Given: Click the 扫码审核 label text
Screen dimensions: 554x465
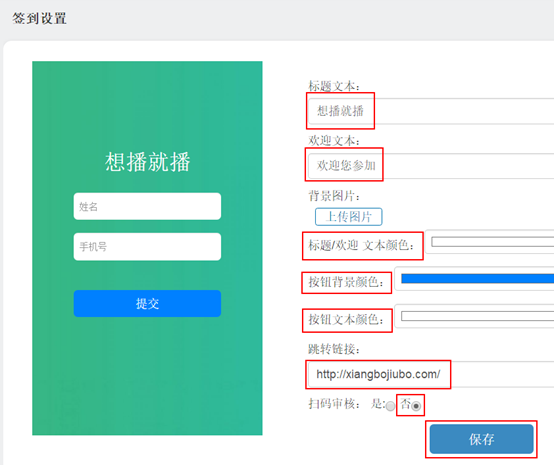Looking at the screenshot, I should pos(334,404).
